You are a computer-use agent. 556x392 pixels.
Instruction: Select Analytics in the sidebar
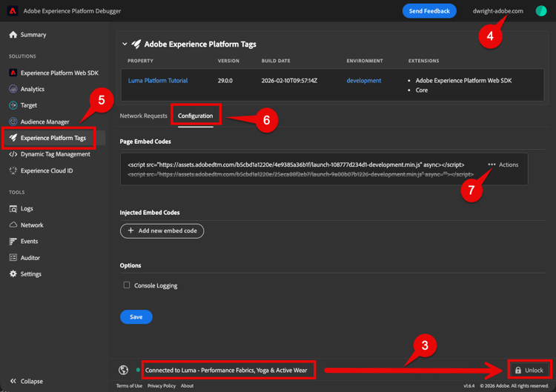click(x=33, y=89)
